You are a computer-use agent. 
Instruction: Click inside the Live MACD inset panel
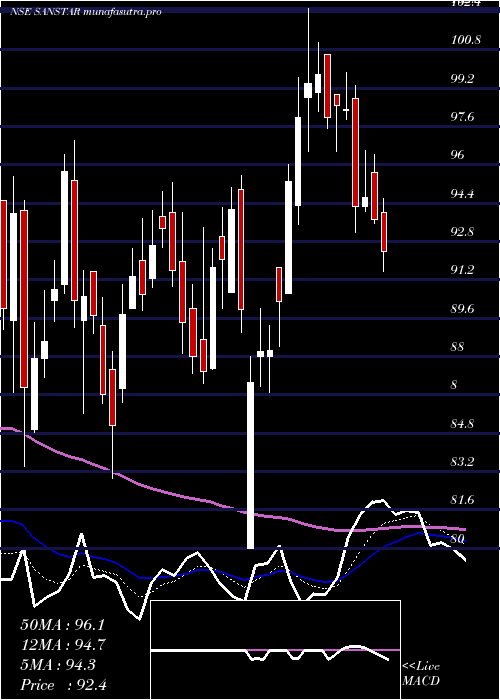tap(275, 650)
